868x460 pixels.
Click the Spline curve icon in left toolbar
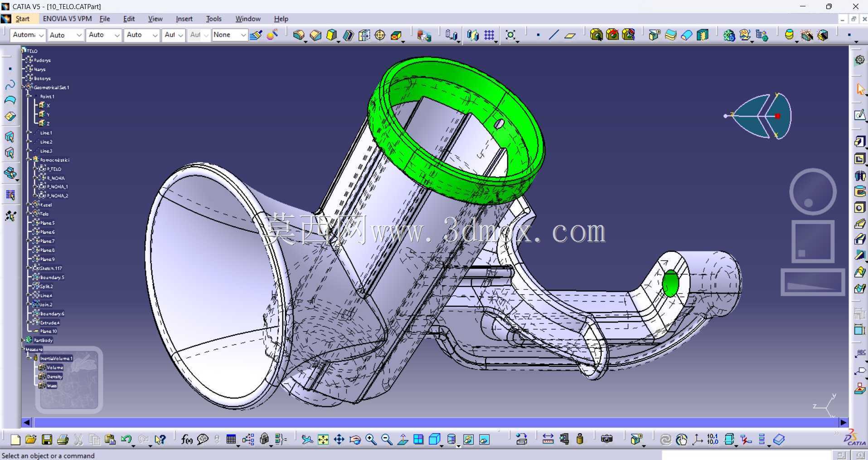tap(10, 85)
